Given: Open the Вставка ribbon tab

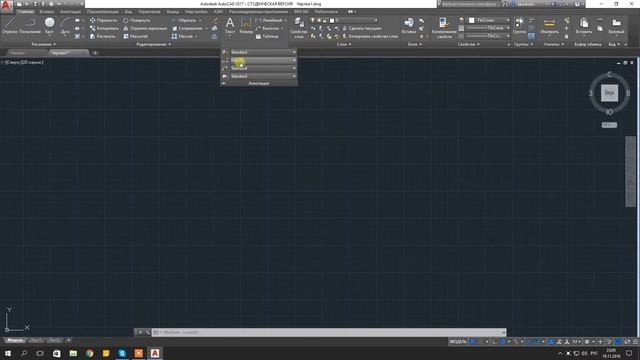Looking at the screenshot, I should 47,12.
